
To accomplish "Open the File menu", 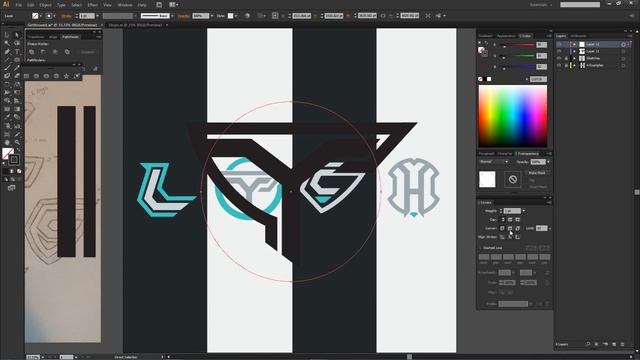I will pyautogui.click(x=19, y=5).
